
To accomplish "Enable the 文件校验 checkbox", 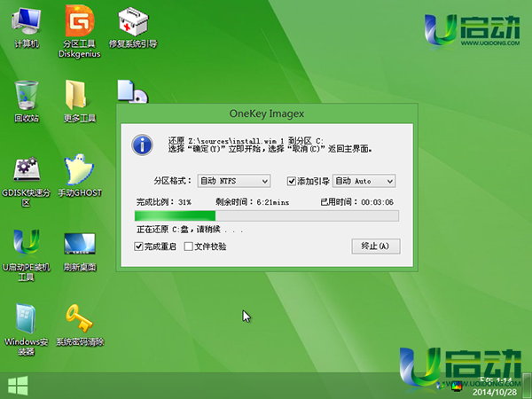I will (188, 246).
